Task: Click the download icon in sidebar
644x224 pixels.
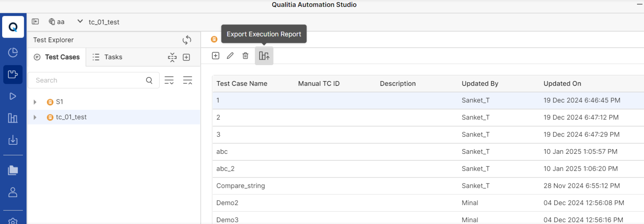Action: pyautogui.click(x=13, y=140)
